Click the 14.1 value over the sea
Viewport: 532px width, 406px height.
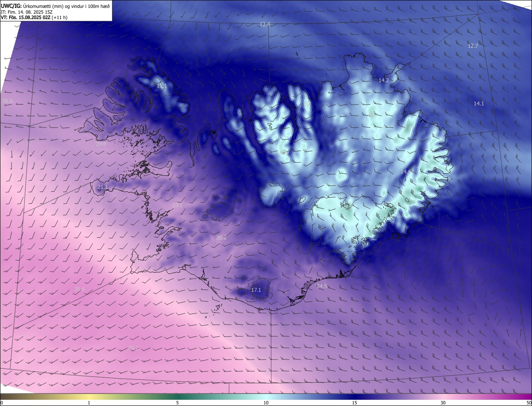pyautogui.click(x=479, y=103)
